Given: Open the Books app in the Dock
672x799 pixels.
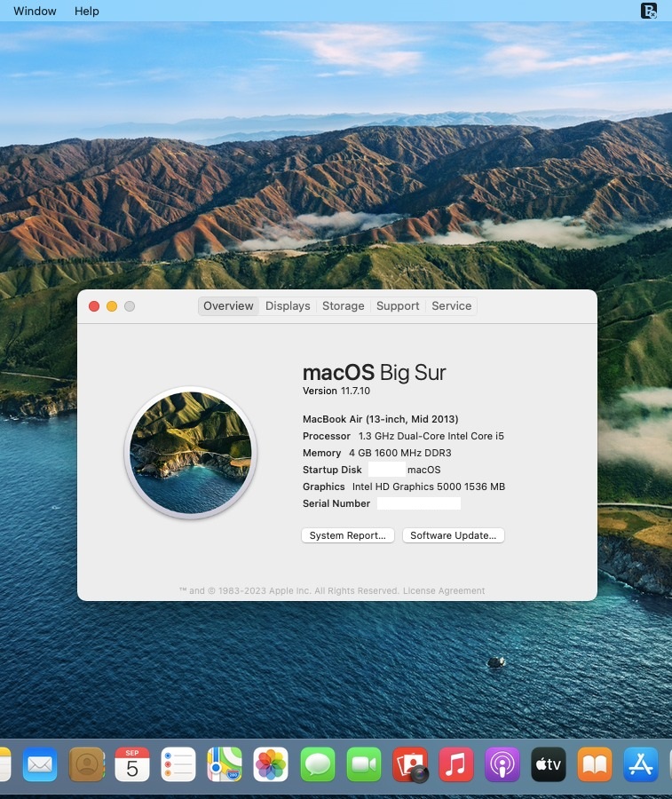Looking at the screenshot, I should (x=595, y=764).
